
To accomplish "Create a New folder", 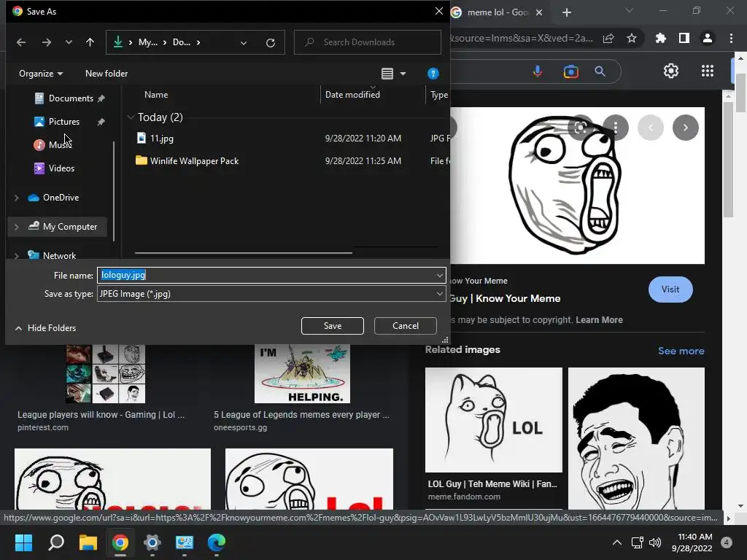I will tap(107, 74).
